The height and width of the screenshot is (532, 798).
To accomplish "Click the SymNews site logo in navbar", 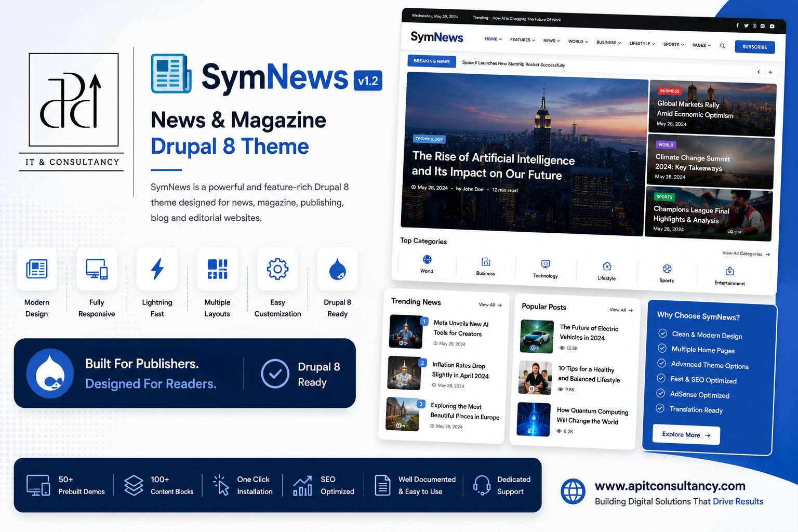I will (437, 37).
